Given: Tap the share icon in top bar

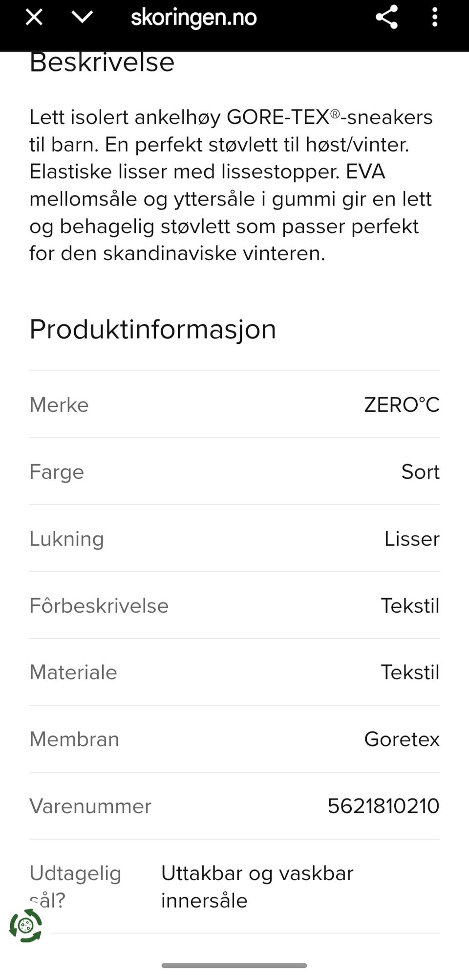Looking at the screenshot, I should click(x=386, y=18).
